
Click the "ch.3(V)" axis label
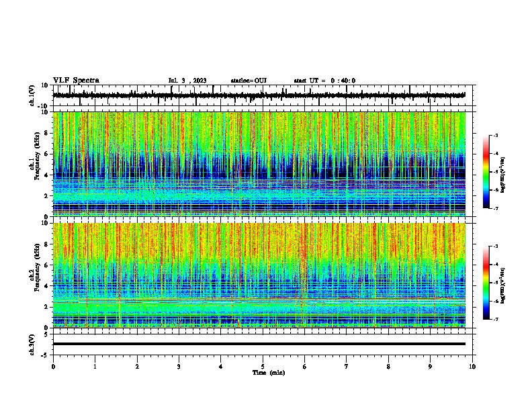point(32,345)
